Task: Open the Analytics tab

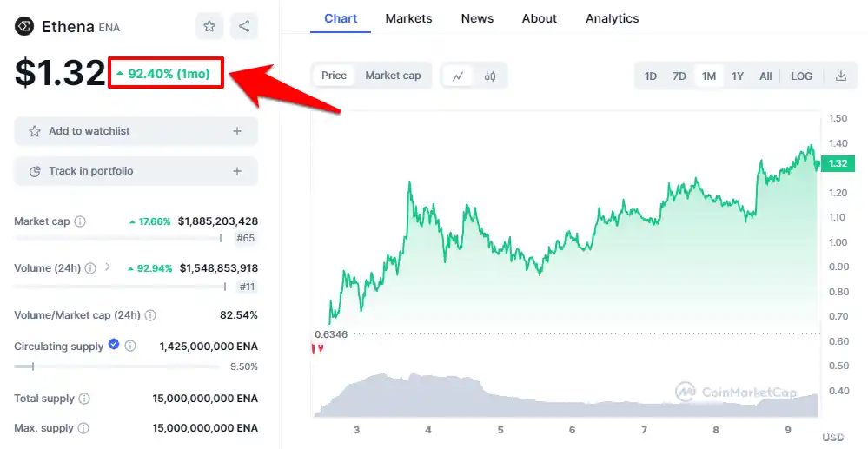Action: click(x=612, y=18)
